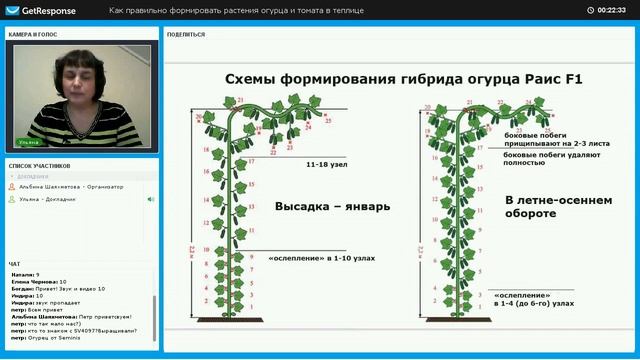This screenshot has height=360, width=640.
Task: Click chat message 'Индира: 10'
Action: point(27,296)
